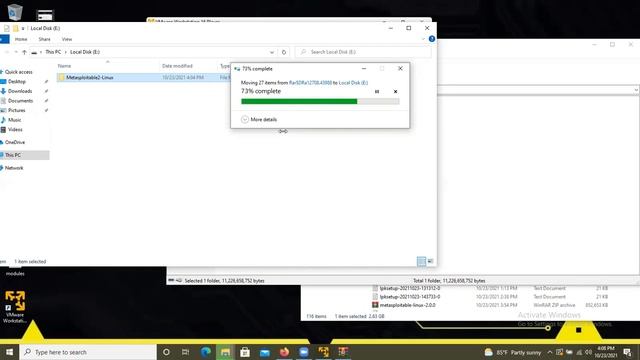The width and height of the screenshot is (640, 360).
Task: Select metasploitable-linux-2.0.0 ZIP in background window
Action: 407,305
